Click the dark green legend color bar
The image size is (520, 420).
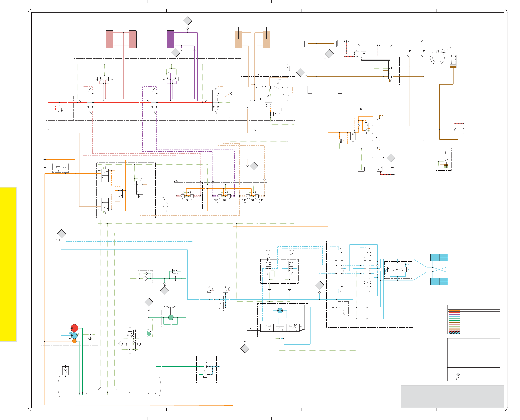tap(455, 321)
